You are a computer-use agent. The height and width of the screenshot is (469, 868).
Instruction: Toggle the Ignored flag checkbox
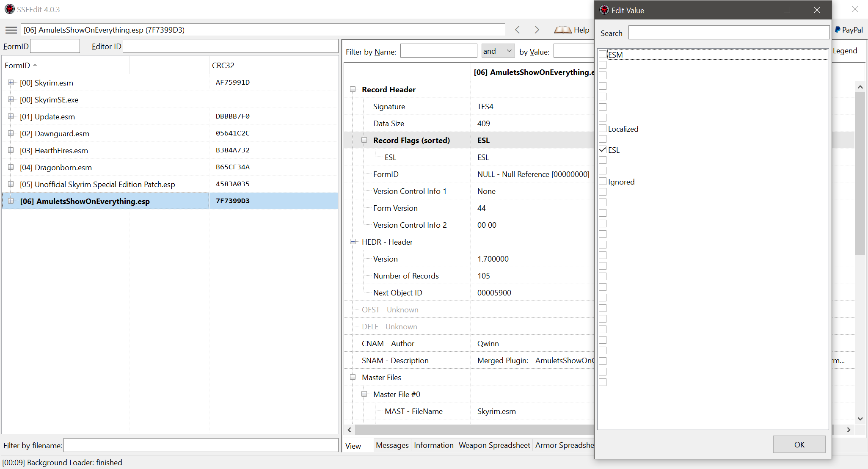pos(603,181)
